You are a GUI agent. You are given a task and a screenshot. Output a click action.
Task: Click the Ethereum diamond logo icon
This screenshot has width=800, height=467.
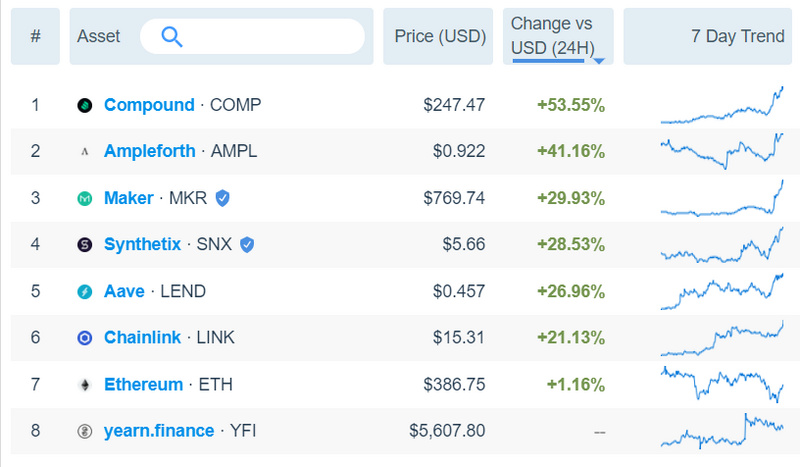[x=85, y=385]
